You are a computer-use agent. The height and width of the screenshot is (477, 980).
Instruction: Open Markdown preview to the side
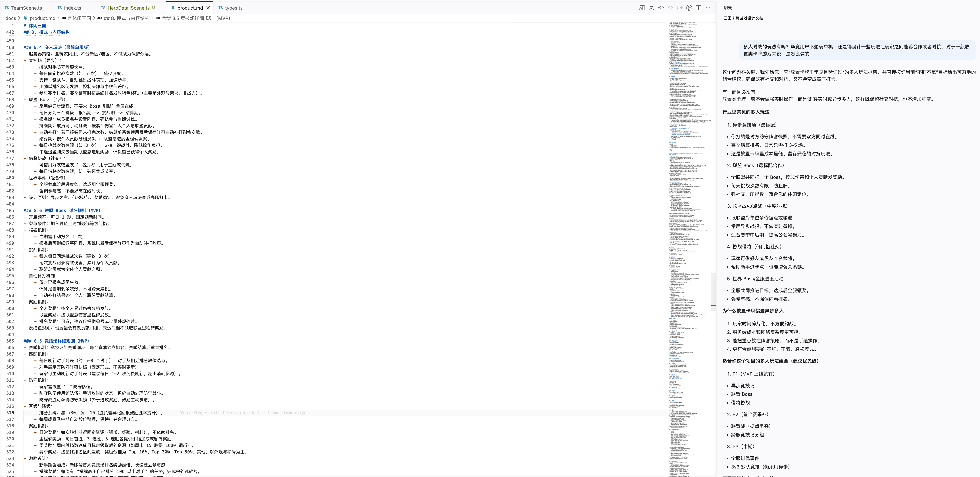(642, 8)
